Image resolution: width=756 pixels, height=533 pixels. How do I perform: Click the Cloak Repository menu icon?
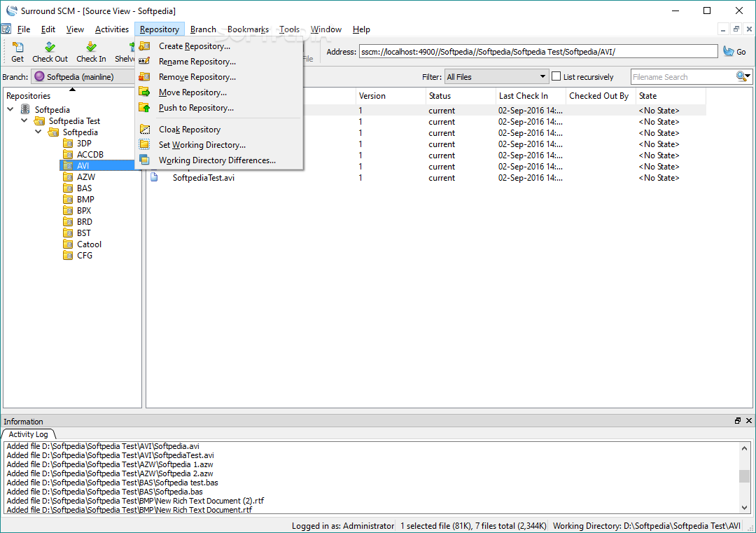tap(145, 129)
